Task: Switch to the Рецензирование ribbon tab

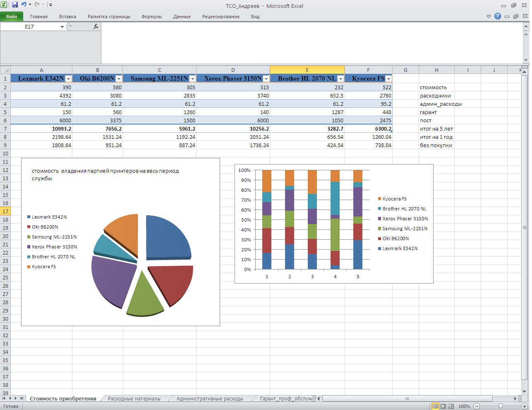Action: click(x=221, y=17)
